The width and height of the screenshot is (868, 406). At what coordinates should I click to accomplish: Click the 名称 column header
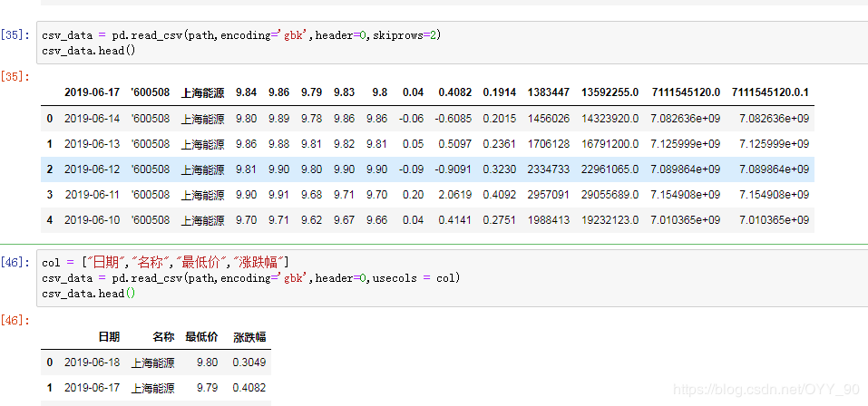[164, 337]
